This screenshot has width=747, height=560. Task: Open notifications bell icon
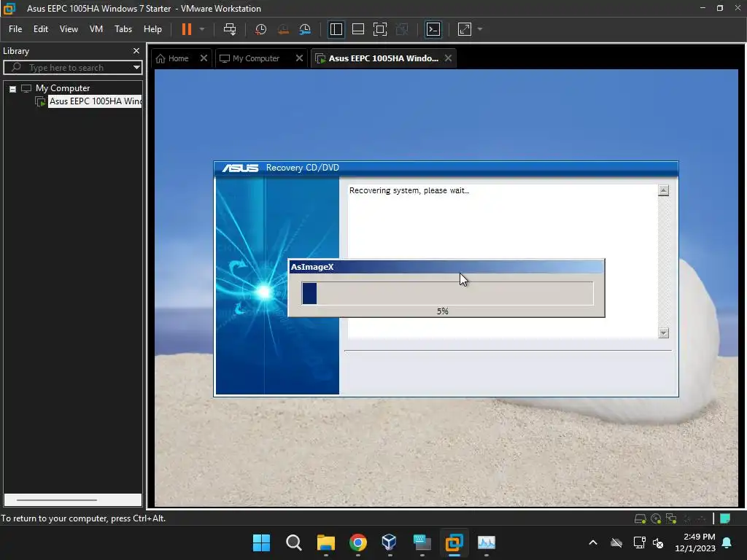click(727, 542)
